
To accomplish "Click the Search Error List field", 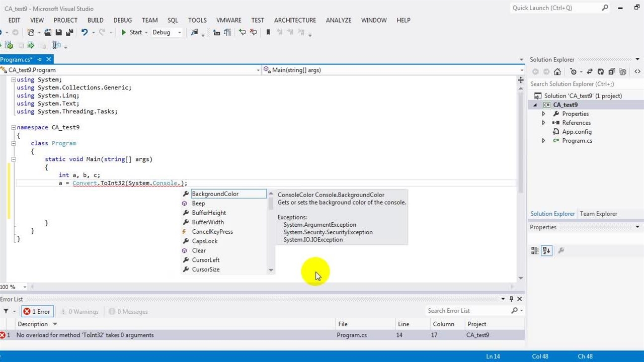I will point(466,311).
